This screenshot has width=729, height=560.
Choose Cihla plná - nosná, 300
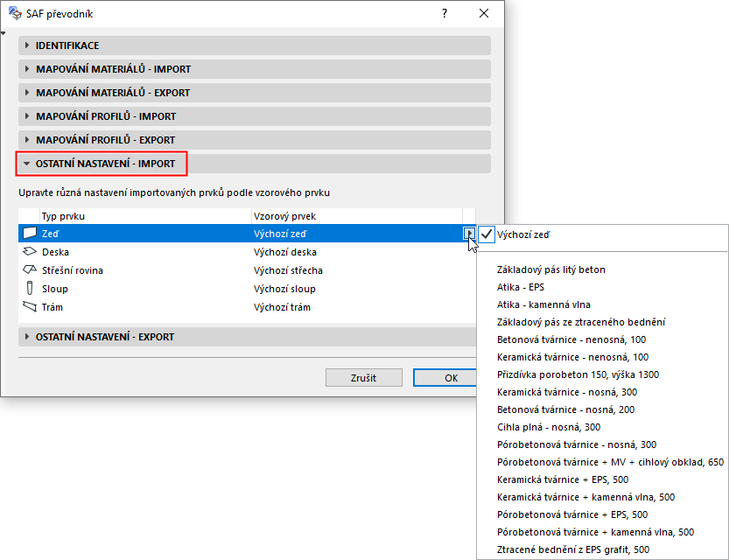coord(549,427)
